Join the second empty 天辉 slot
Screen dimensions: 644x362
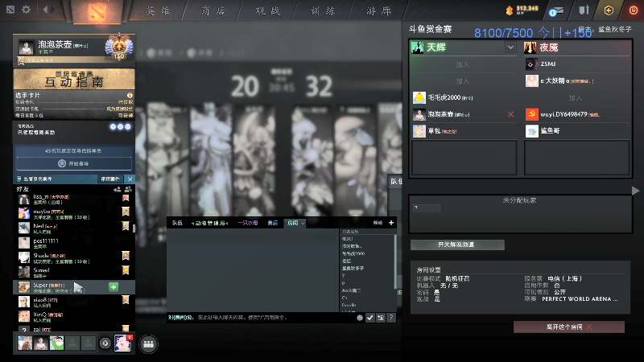[464, 81]
